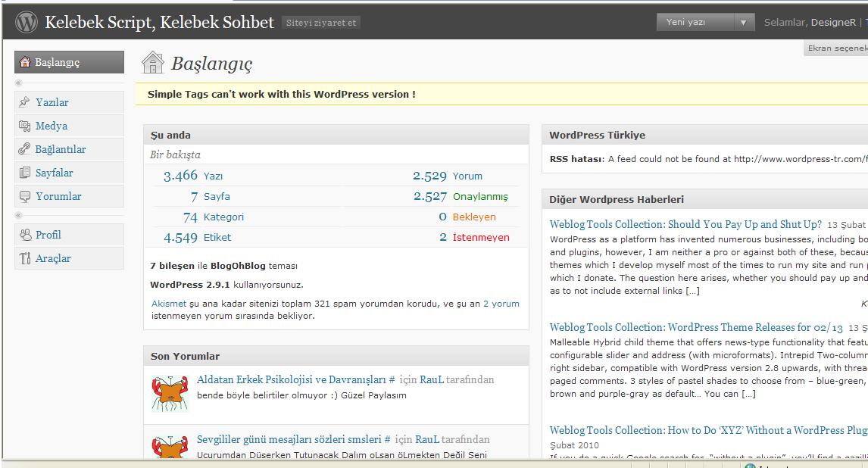Screen dimensions: 868x468
Task: Open the Medya menu
Action: click(x=69, y=126)
